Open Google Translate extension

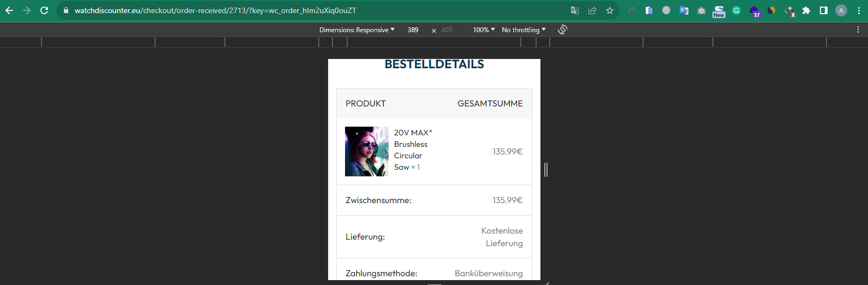click(684, 10)
